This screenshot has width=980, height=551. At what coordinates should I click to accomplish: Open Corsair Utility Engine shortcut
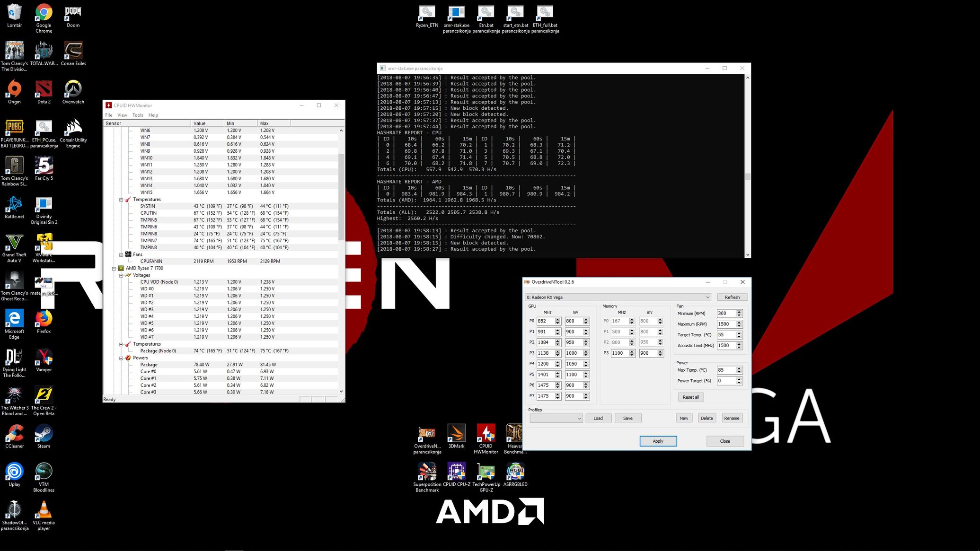tap(73, 134)
